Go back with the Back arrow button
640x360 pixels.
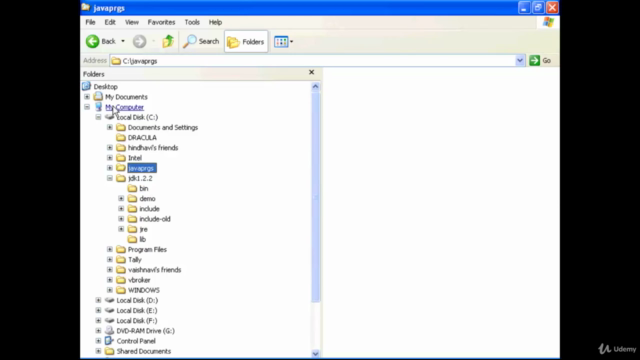point(100,41)
